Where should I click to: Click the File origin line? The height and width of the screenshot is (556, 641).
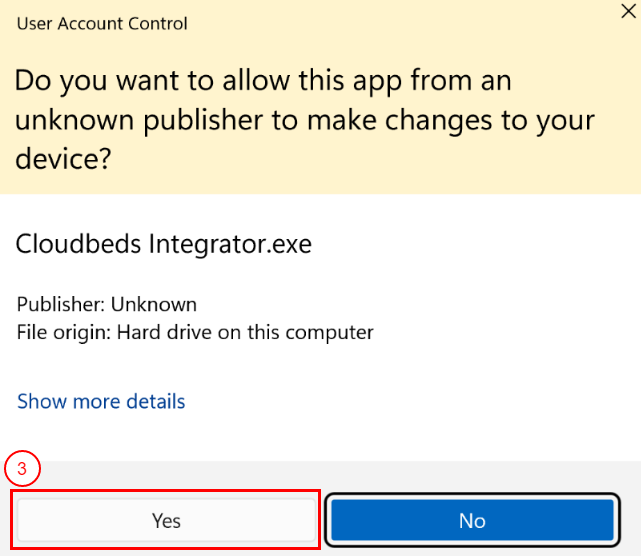point(195,331)
